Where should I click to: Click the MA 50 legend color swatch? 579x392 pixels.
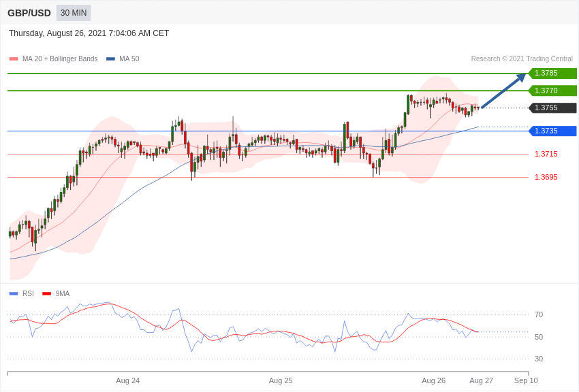tap(110, 59)
